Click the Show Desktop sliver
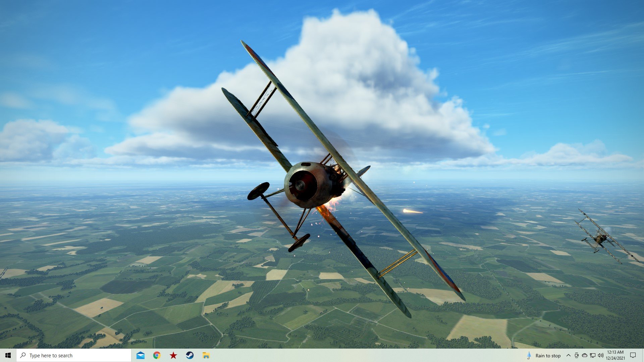 coord(643,355)
